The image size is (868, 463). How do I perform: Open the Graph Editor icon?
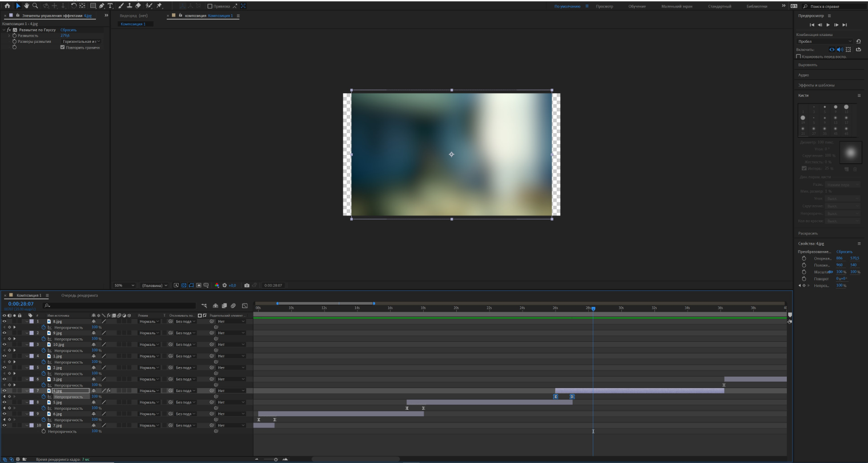(x=245, y=306)
